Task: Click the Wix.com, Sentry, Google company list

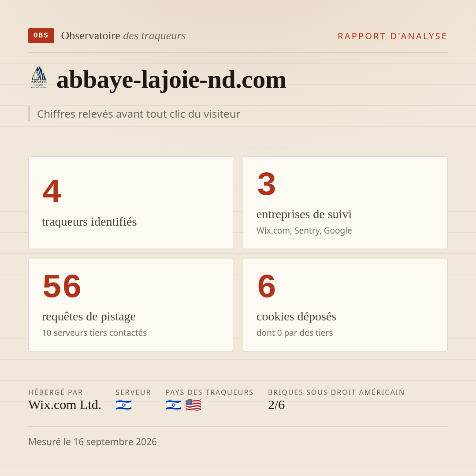Action: (304, 231)
